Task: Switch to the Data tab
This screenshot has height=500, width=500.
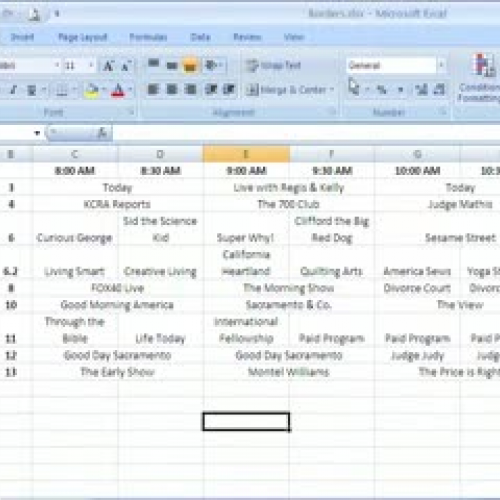Action: point(200,37)
